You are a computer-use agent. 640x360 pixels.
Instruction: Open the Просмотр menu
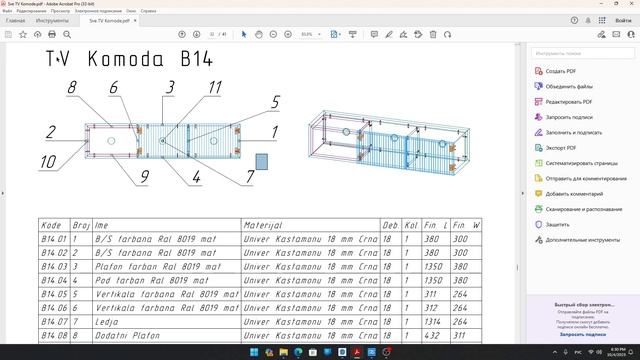tap(60, 11)
